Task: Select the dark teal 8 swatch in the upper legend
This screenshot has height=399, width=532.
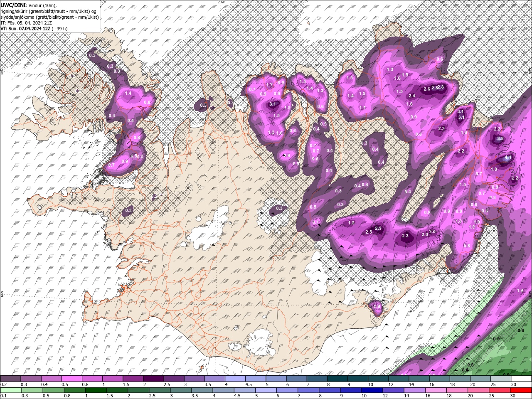Action: click(x=337, y=379)
